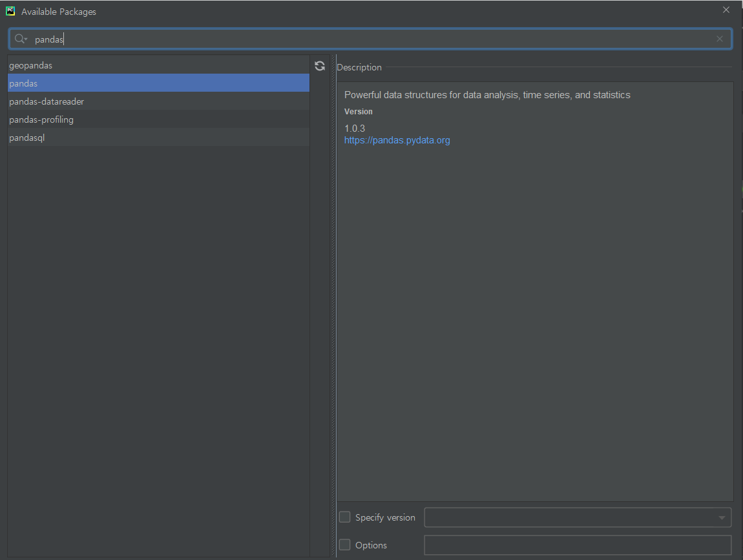
Task: Focus the package search field
Action: pos(370,39)
